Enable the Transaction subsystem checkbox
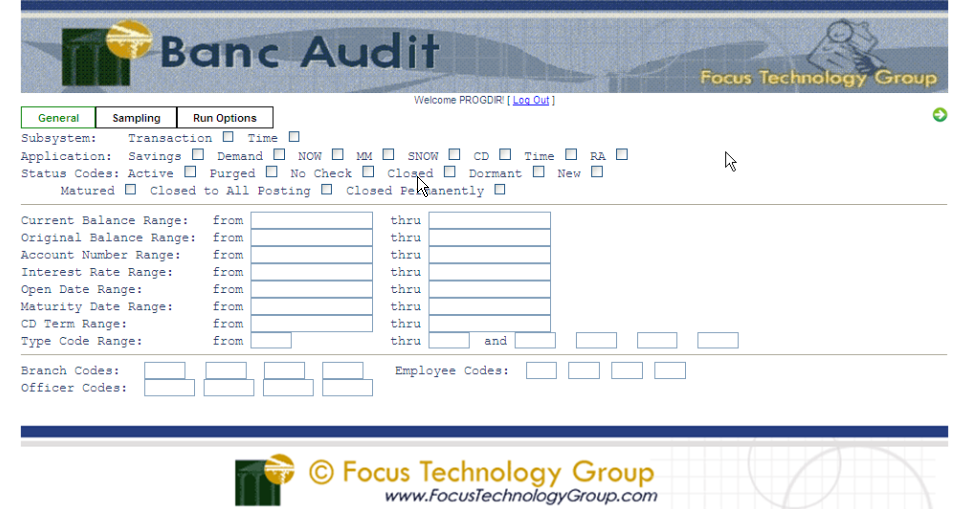Image resolution: width=958 pixels, height=509 pixels. tap(228, 137)
